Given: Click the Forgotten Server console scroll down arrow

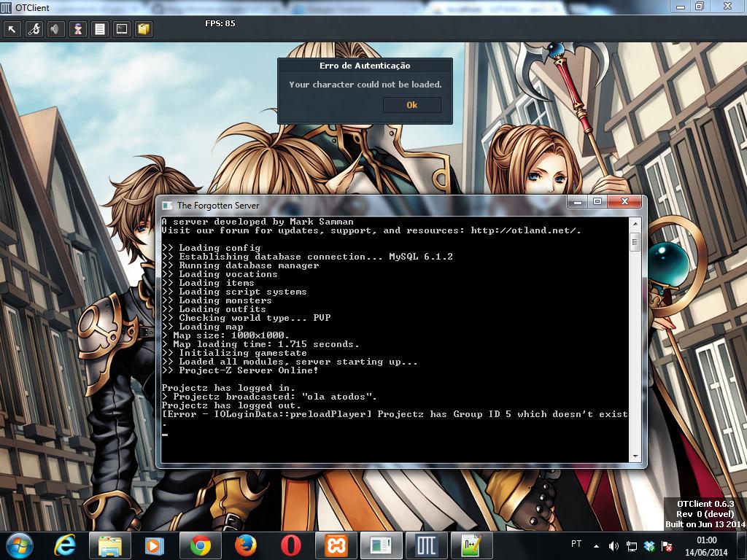Looking at the screenshot, I should click(635, 456).
